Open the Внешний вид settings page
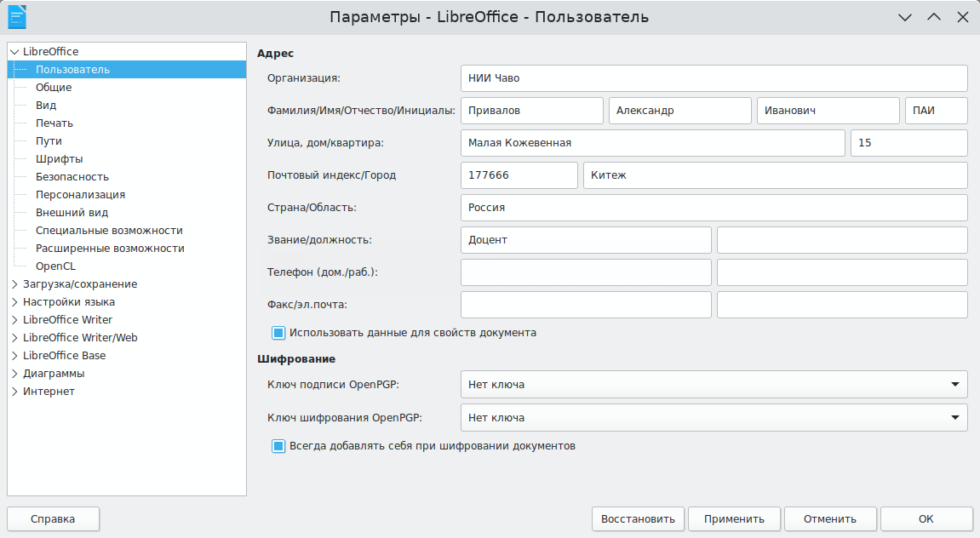This screenshot has height=538, width=980. (72, 213)
